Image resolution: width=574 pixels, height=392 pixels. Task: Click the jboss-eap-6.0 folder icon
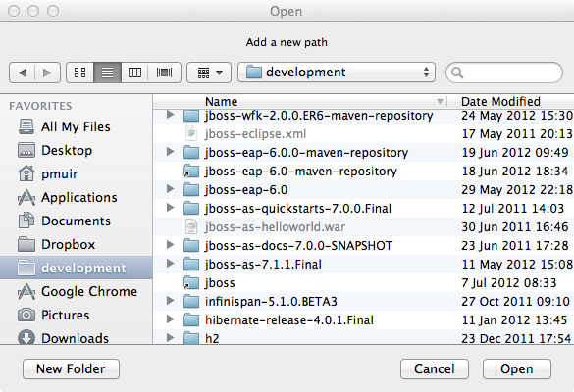pos(191,189)
